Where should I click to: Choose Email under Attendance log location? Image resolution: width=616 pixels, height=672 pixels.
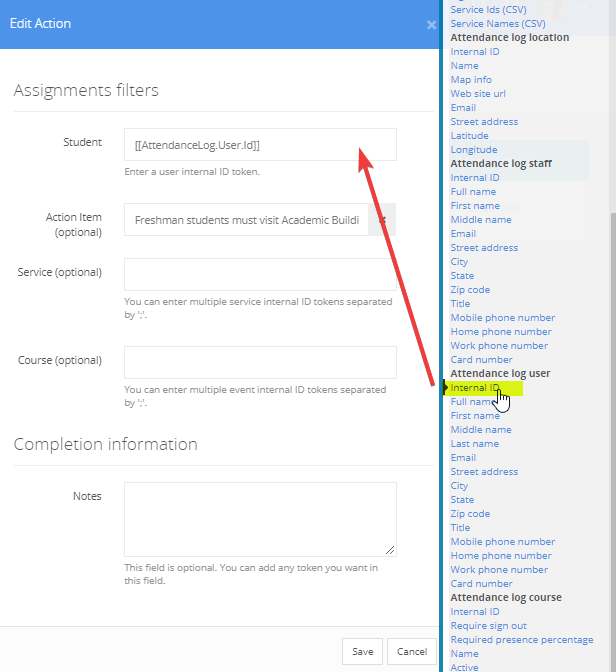coord(463,108)
